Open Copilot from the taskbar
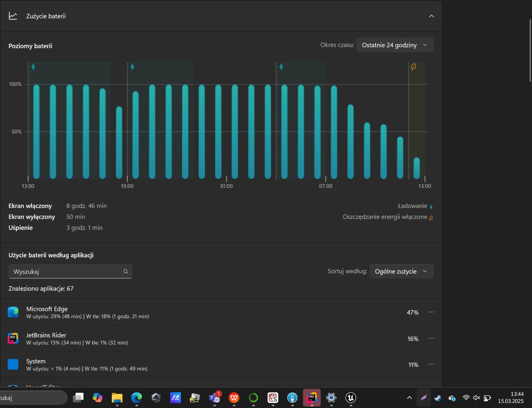 tap(97, 398)
